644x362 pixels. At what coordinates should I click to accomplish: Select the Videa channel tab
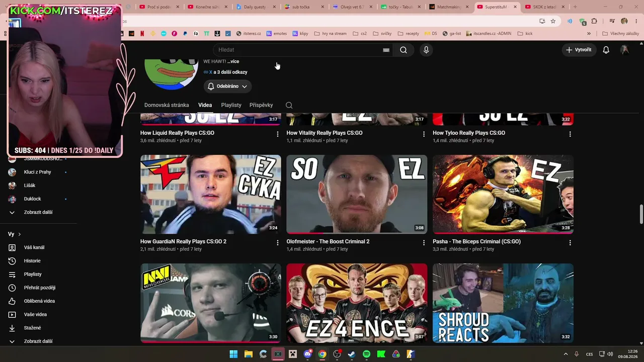[x=205, y=105]
